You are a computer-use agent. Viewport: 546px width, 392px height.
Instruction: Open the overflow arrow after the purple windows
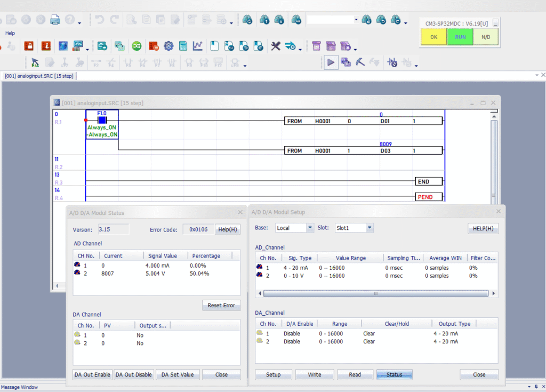355,50
